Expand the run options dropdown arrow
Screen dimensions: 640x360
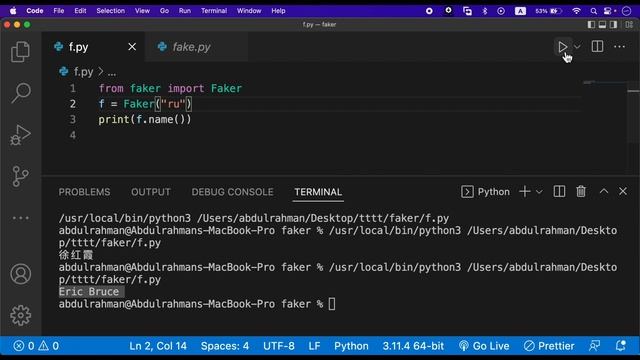coord(577,47)
